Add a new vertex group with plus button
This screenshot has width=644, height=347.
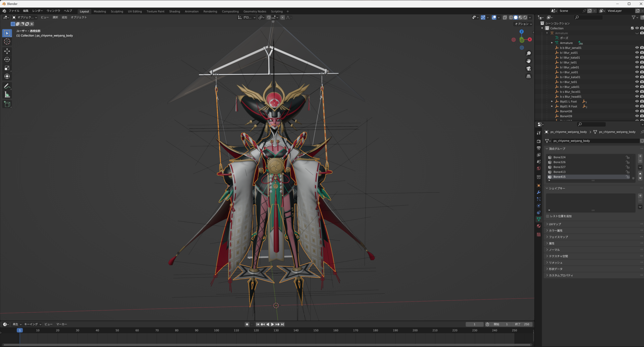pos(640,156)
